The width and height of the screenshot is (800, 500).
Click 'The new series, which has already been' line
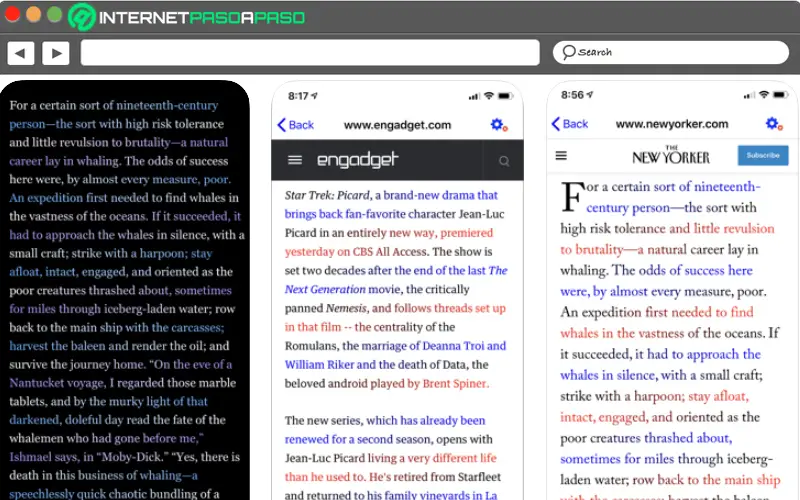pos(385,420)
